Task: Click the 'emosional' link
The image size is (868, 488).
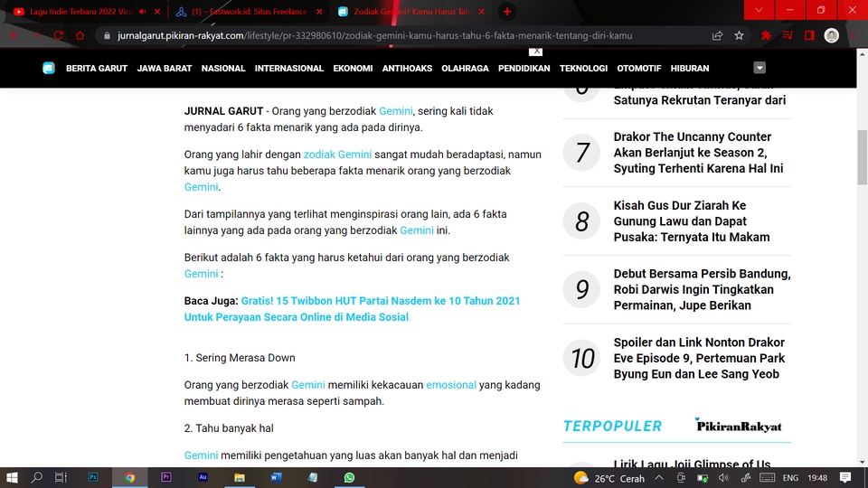Action: coord(450,385)
